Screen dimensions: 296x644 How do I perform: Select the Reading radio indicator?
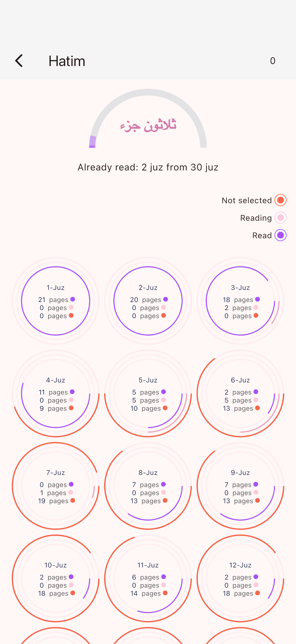point(280,218)
